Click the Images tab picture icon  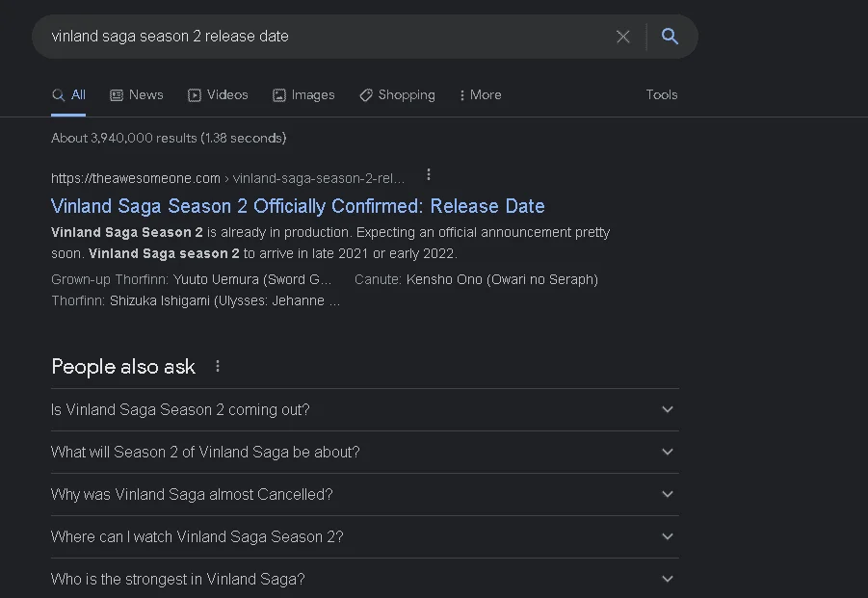(x=279, y=95)
